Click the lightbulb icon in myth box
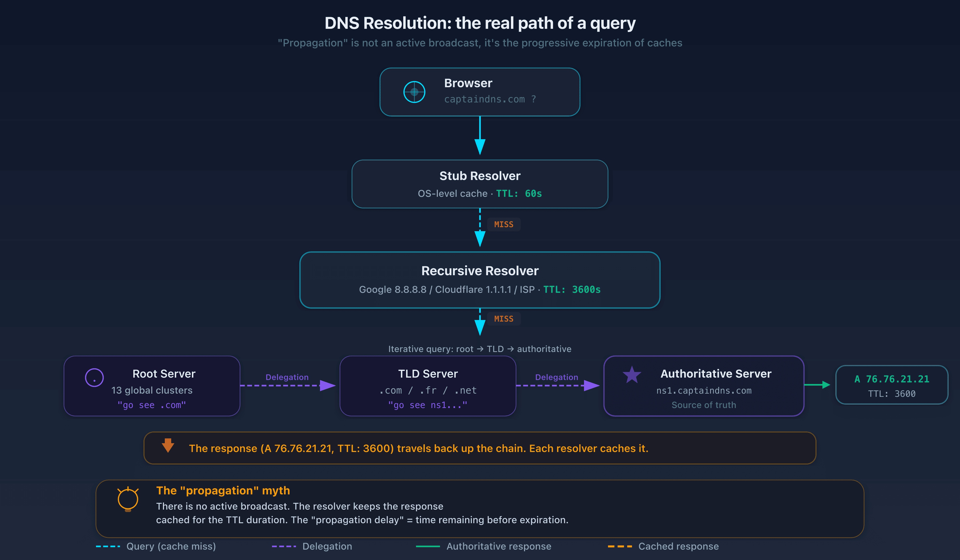 coord(128,499)
